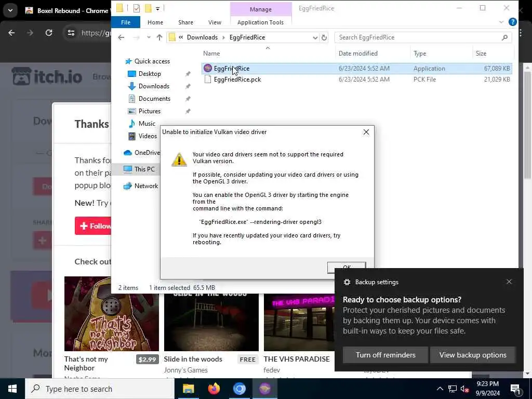Viewport: 532px width, 399px height.
Task: Open the network tray icon
Action: click(x=453, y=389)
